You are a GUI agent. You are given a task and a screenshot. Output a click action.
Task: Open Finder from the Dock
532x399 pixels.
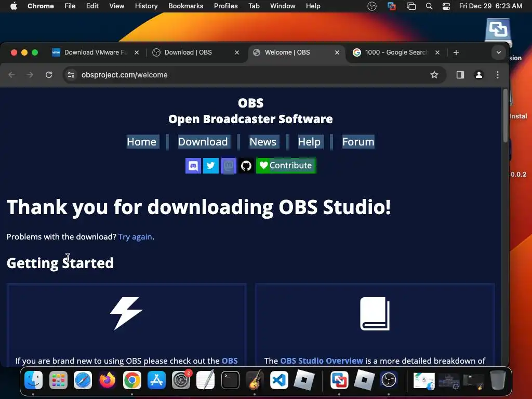coord(34,380)
